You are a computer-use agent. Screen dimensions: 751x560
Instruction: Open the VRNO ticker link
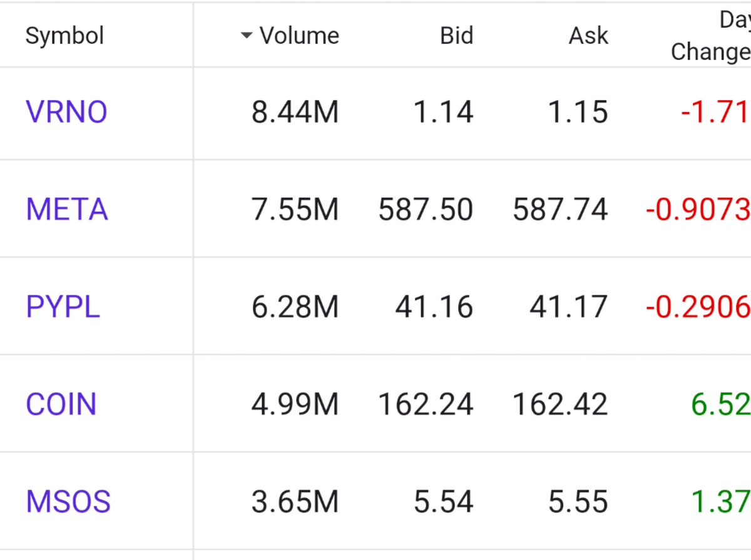[x=66, y=113]
